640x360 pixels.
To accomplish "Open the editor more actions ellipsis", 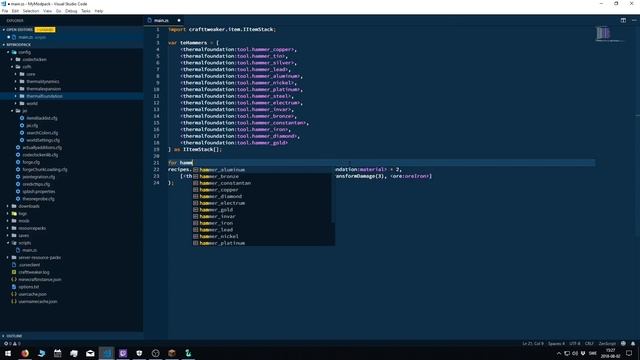I will (x=634, y=20).
